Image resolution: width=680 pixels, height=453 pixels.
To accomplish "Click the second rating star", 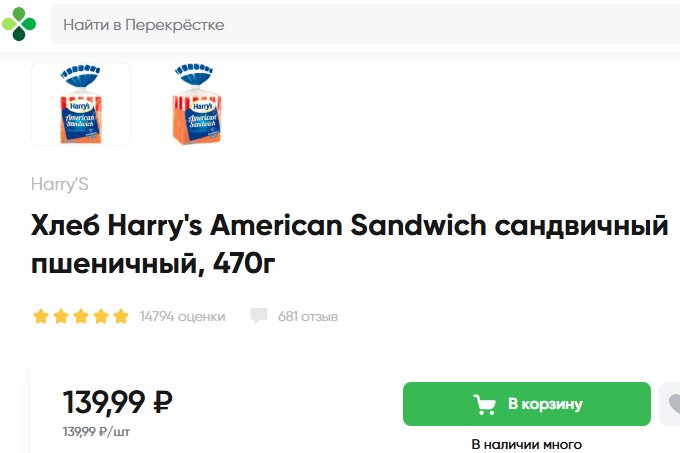I will pyautogui.click(x=61, y=316).
